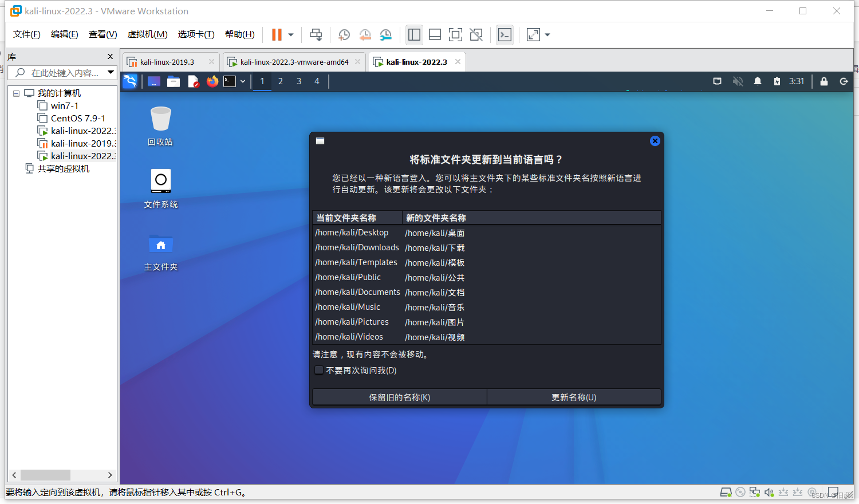Click the lock screen icon
This screenshot has height=504, width=859.
pyautogui.click(x=824, y=81)
